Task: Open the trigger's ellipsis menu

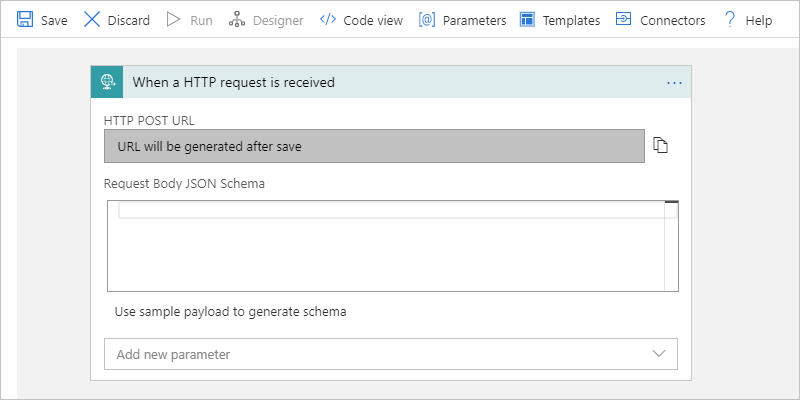Action: pyautogui.click(x=674, y=82)
